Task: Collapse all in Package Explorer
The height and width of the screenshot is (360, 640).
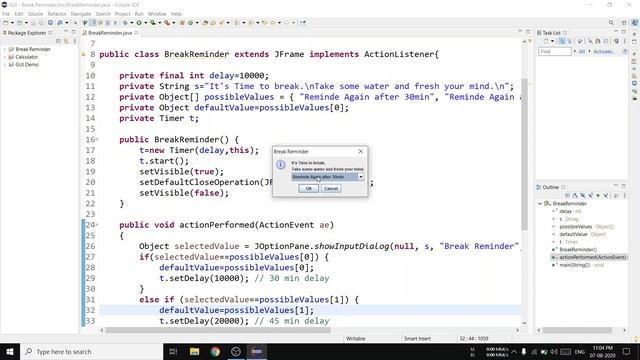Action: coord(58,41)
